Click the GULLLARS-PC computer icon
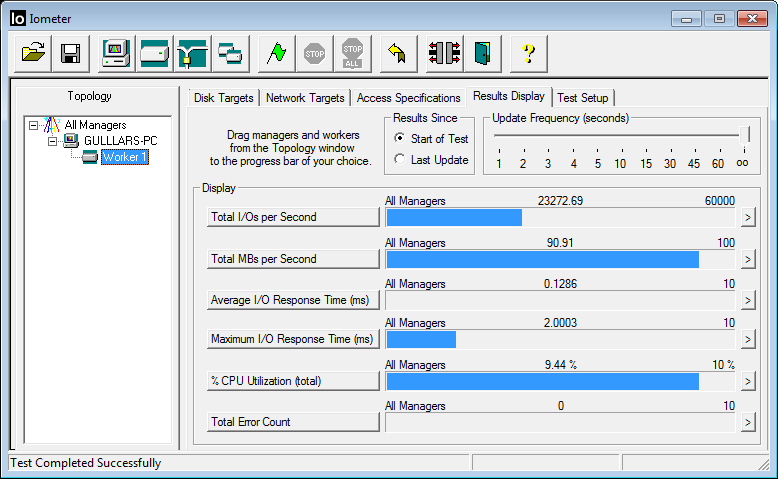This screenshot has height=479, width=778. point(71,141)
